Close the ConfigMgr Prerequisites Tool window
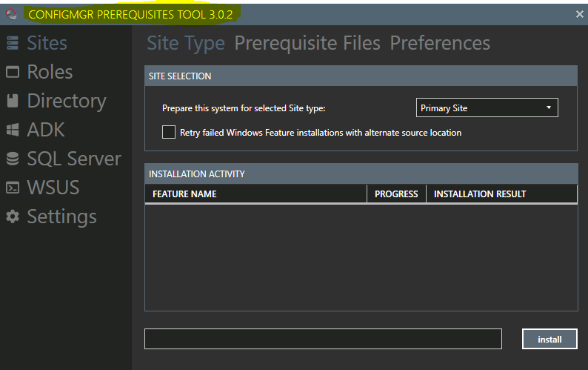The width and height of the screenshot is (588, 370). 579,14
